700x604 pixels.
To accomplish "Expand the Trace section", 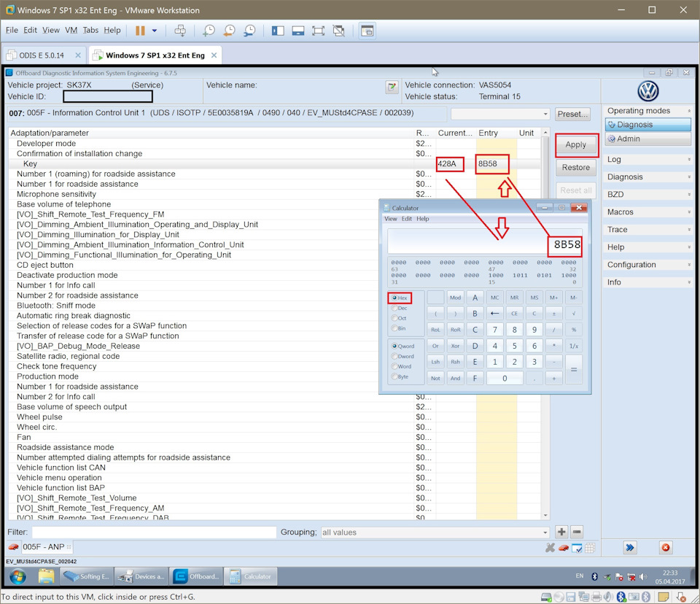I will [x=689, y=230].
